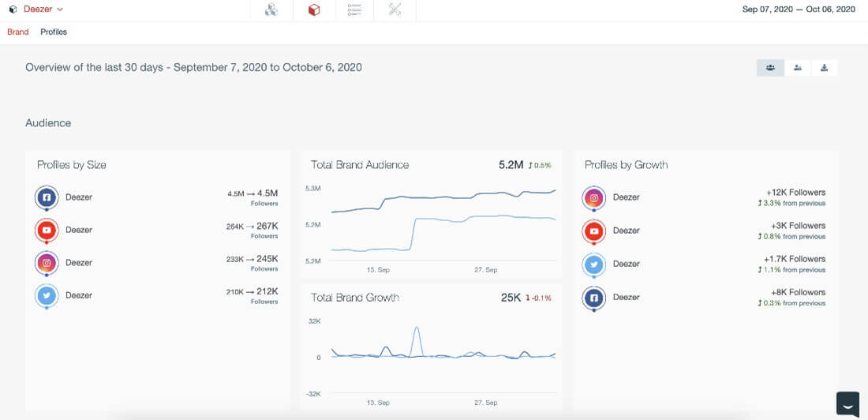The height and width of the screenshot is (420, 868).
Task: Click the Deezer YouTube icon in Profiles by Size
Action: click(x=47, y=230)
